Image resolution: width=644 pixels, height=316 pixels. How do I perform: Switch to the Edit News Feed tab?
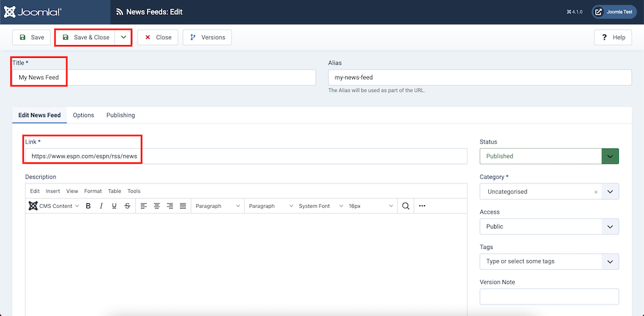point(39,115)
